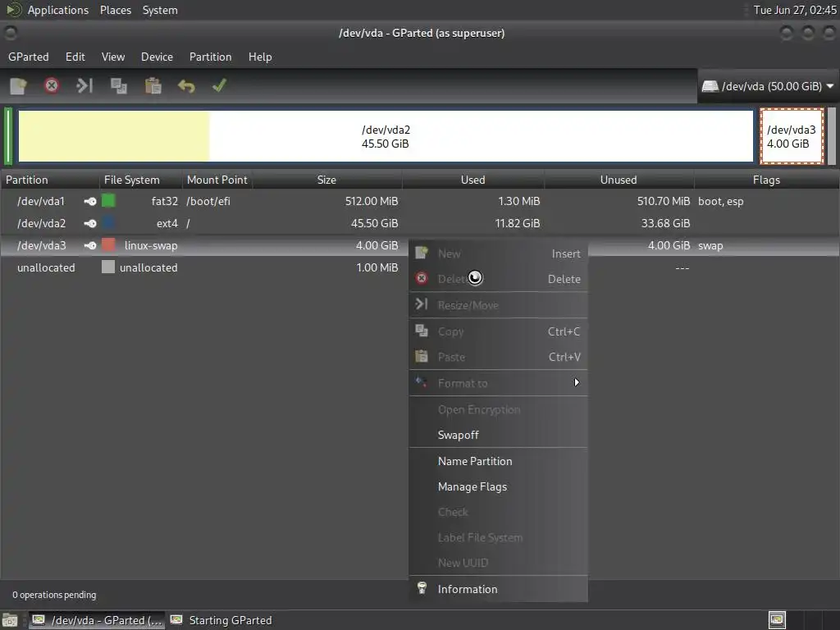This screenshot has height=630, width=840.
Task: Click the New UUID menu entry
Action: (498, 563)
